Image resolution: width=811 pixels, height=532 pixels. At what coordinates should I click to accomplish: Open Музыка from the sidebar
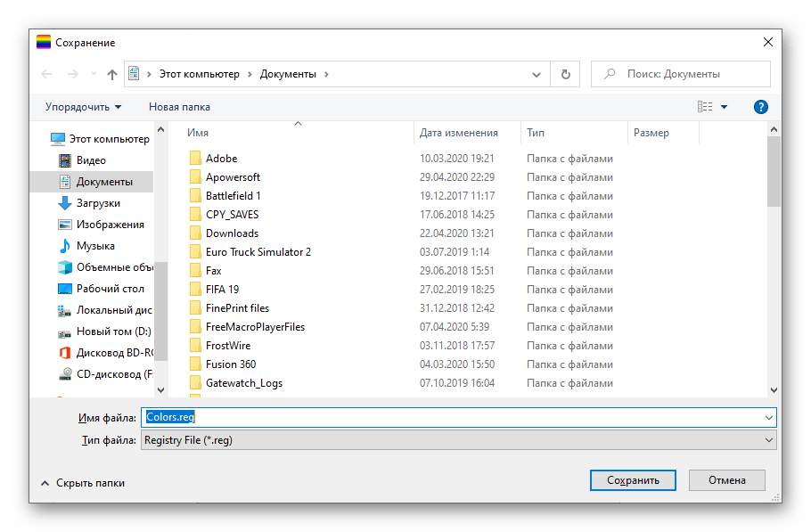[x=94, y=246]
